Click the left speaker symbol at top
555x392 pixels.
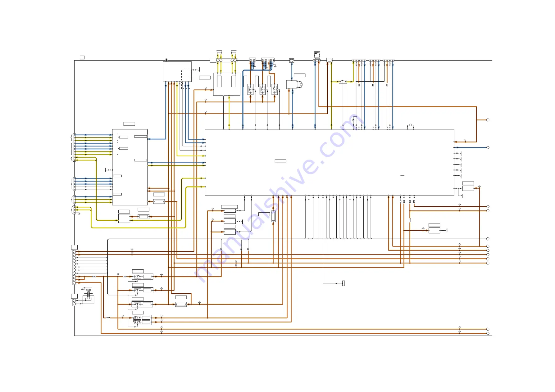point(219,52)
